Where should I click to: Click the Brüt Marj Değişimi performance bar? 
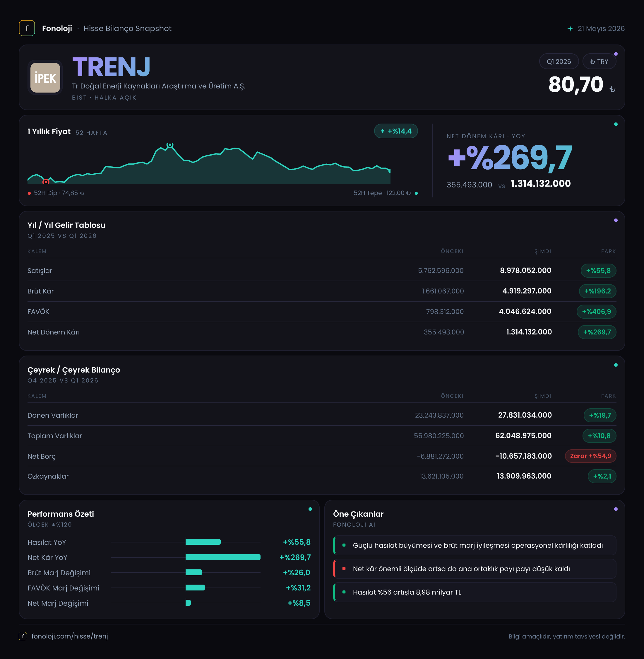[x=193, y=572]
